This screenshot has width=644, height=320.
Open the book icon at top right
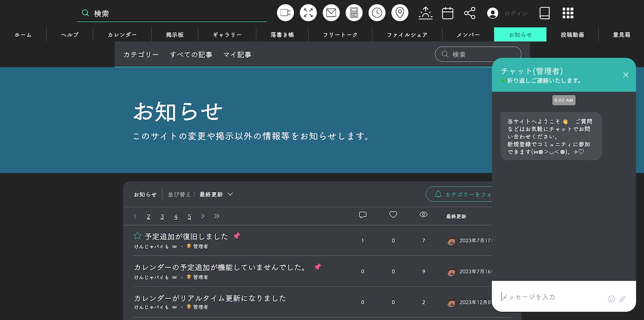click(x=545, y=13)
